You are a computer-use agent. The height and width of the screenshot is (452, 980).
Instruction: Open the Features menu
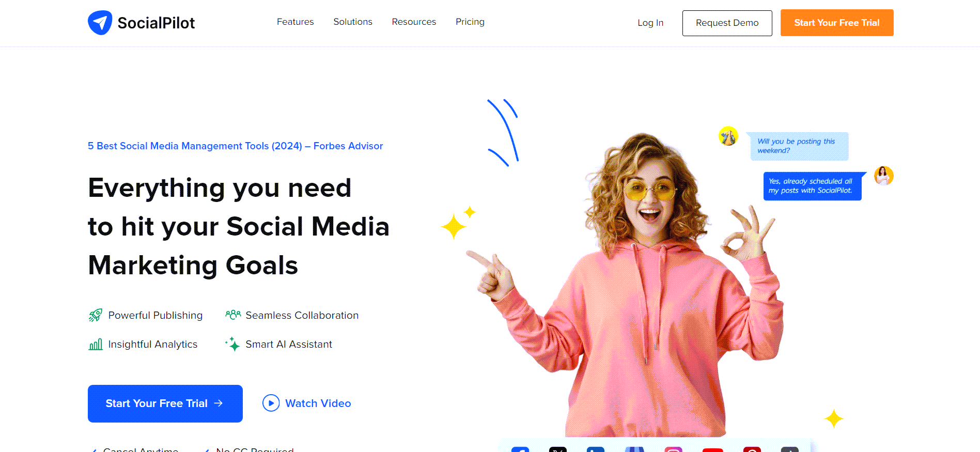[x=295, y=22]
